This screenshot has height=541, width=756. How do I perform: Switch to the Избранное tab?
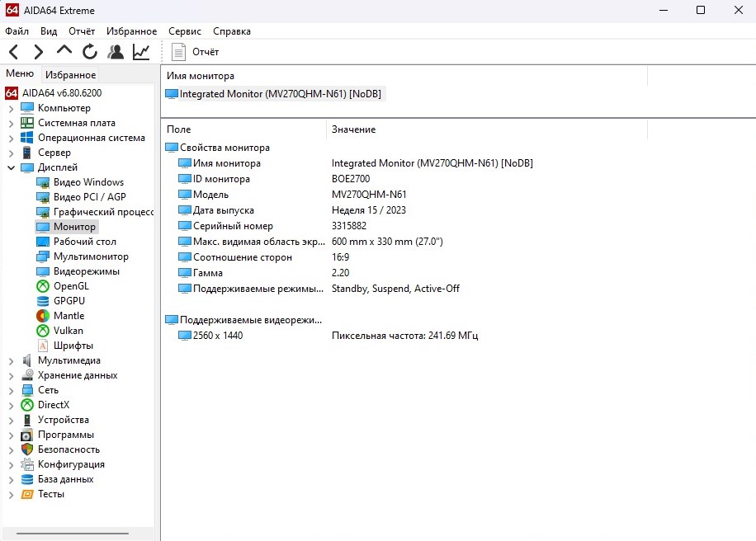click(70, 75)
